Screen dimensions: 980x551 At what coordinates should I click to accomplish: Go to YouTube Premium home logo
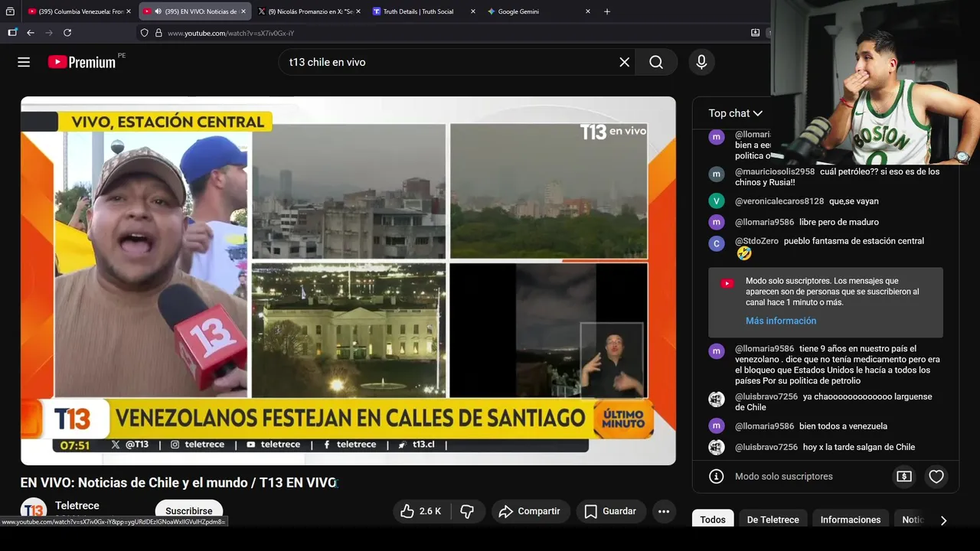pyautogui.click(x=82, y=62)
